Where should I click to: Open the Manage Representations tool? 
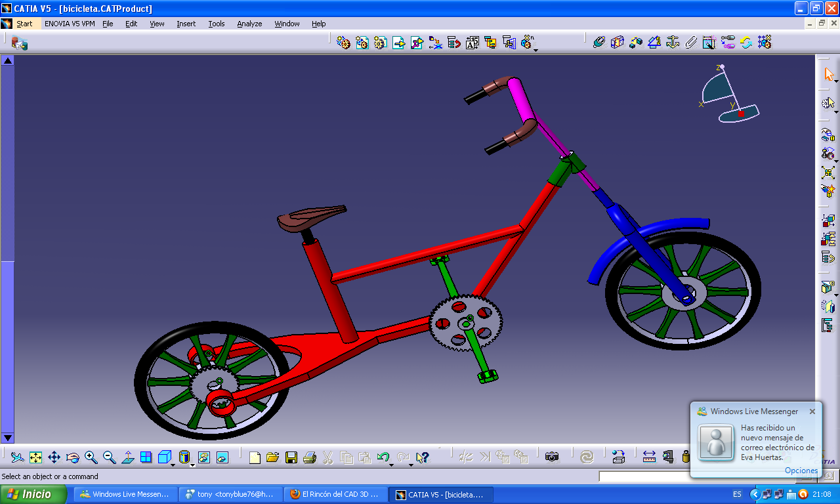pos(509,43)
